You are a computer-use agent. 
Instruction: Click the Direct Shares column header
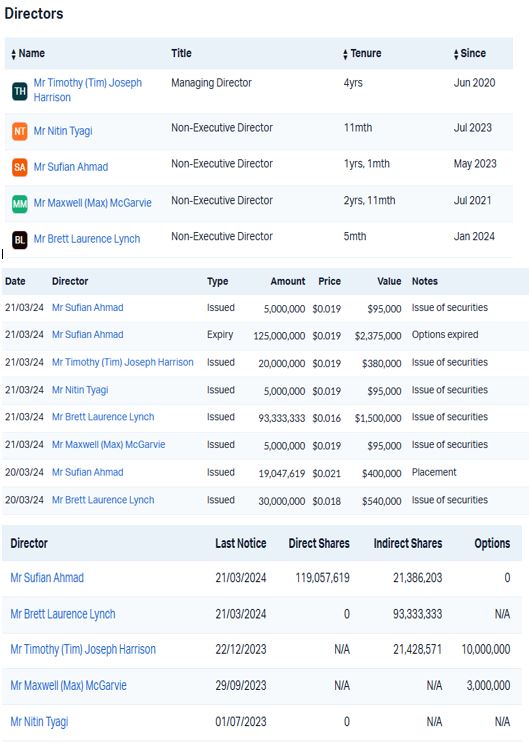point(319,544)
